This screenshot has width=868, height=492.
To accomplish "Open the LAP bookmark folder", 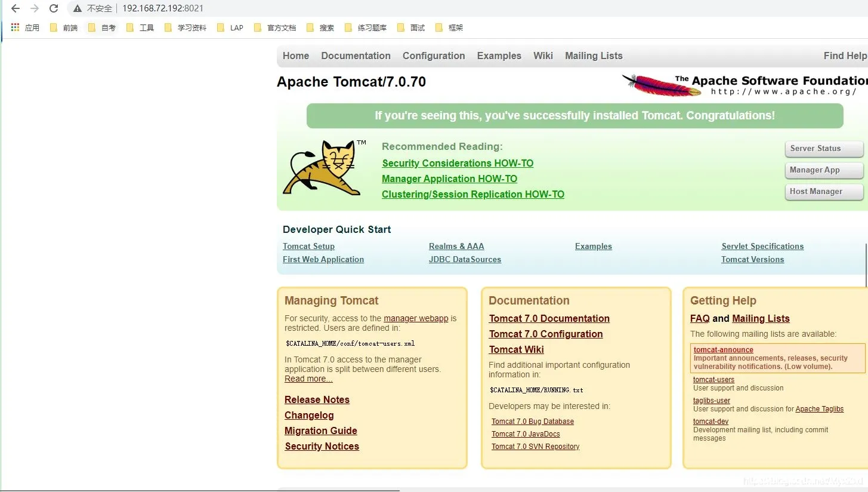I will point(230,27).
